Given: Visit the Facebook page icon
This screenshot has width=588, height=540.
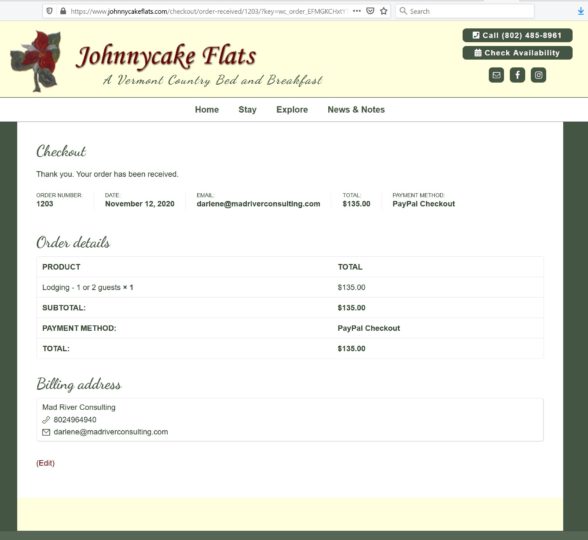Looking at the screenshot, I should [517, 75].
